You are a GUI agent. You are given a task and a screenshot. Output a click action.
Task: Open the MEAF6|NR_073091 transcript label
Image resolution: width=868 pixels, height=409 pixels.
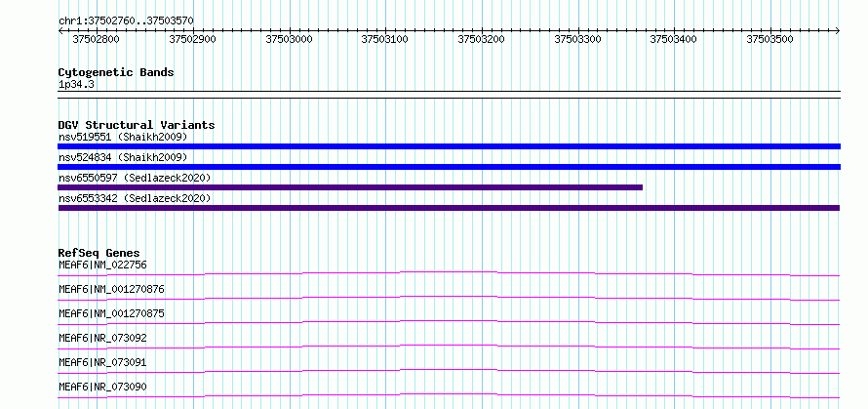tap(102, 362)
